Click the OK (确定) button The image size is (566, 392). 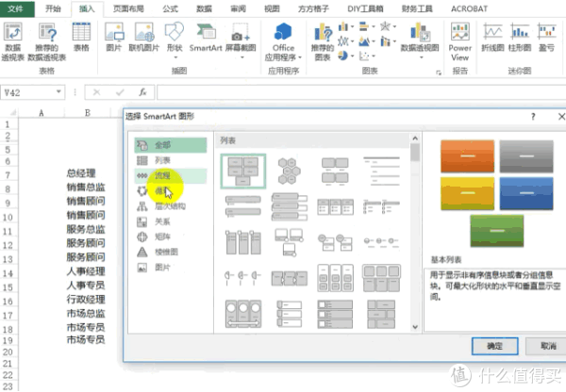tap(495, 346)
